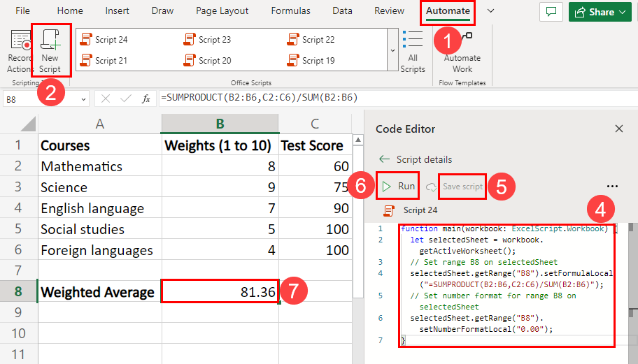Click the formula bar input
Screen dimensions: 638x364
tap(397, 99)
